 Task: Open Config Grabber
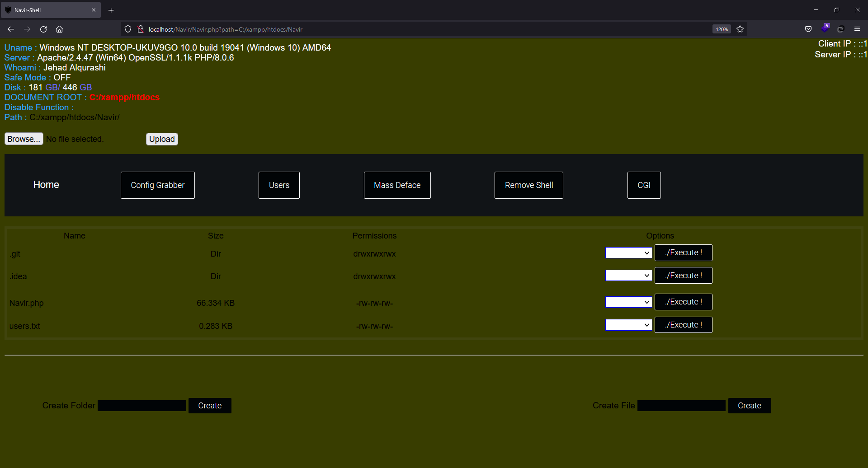click(x=158, y=185)
